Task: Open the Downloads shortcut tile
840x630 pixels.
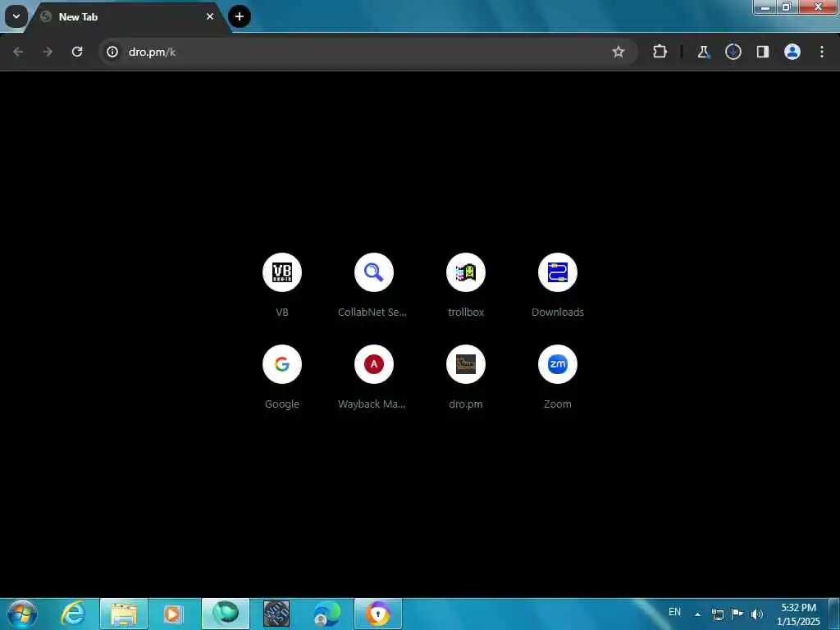Action: click(557, 285)
